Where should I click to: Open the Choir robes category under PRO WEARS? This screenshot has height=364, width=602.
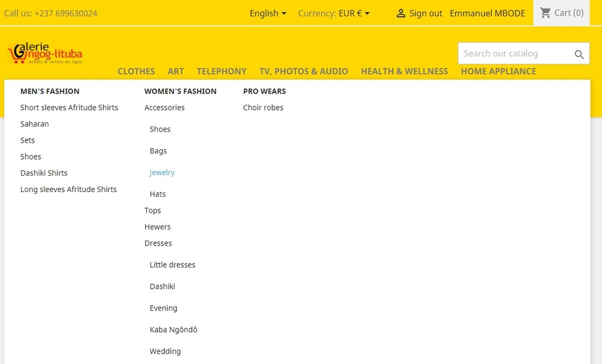[x=263, y=107]
